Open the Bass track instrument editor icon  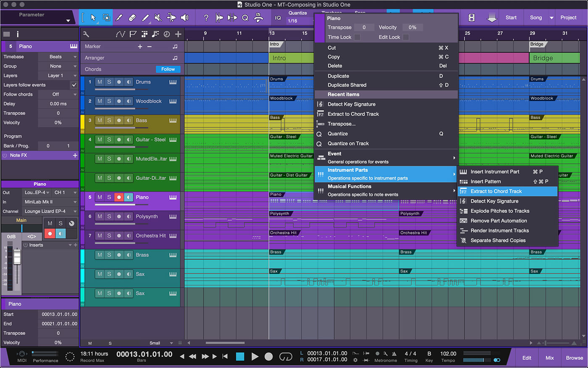coord(173,120)
